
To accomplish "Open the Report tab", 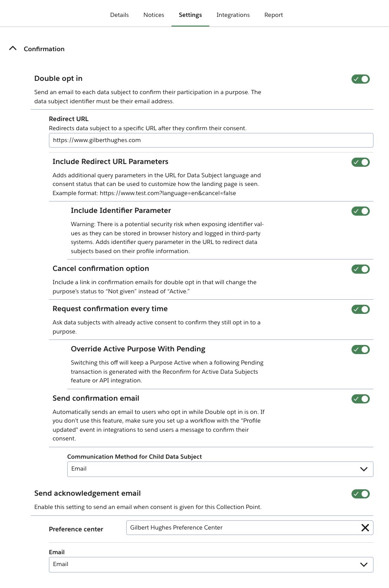I will [x=274, y=15].
